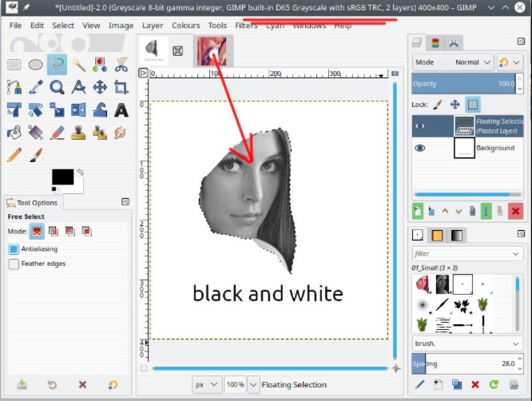The height and width of the screenshot is (401, 532).
Task: Select the Text tool
Action: [x=121, y=110]
